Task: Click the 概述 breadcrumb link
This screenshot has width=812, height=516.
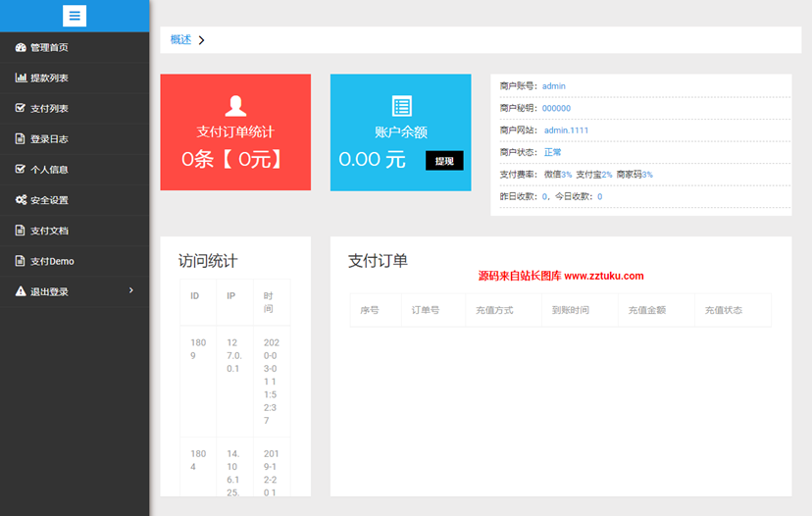Action: point(180,39)
